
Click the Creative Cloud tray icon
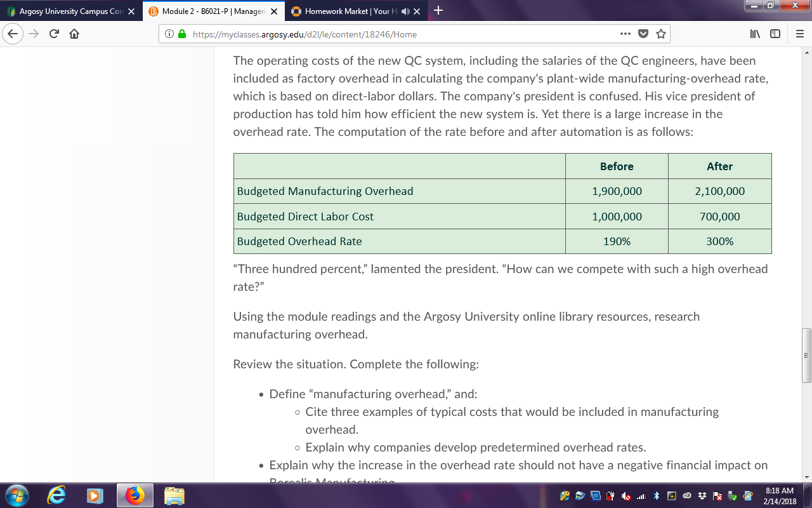tap(688, 495)
